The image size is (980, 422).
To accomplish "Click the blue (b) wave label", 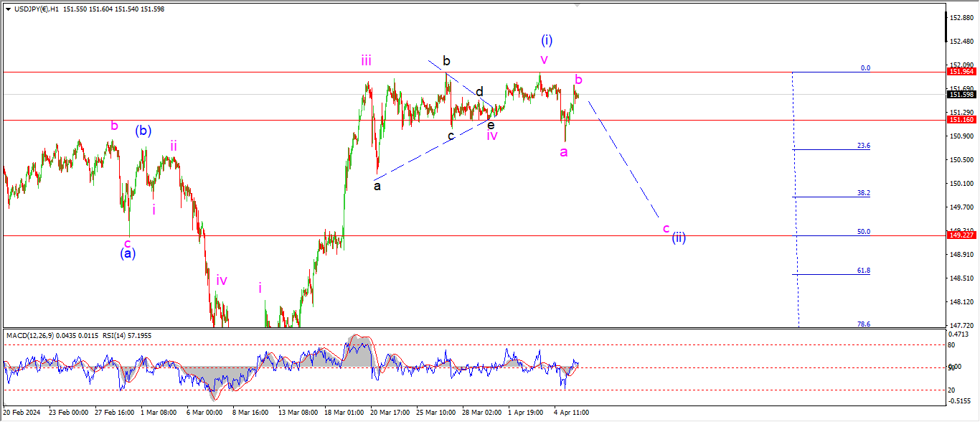I will click(x=143, y=131).
